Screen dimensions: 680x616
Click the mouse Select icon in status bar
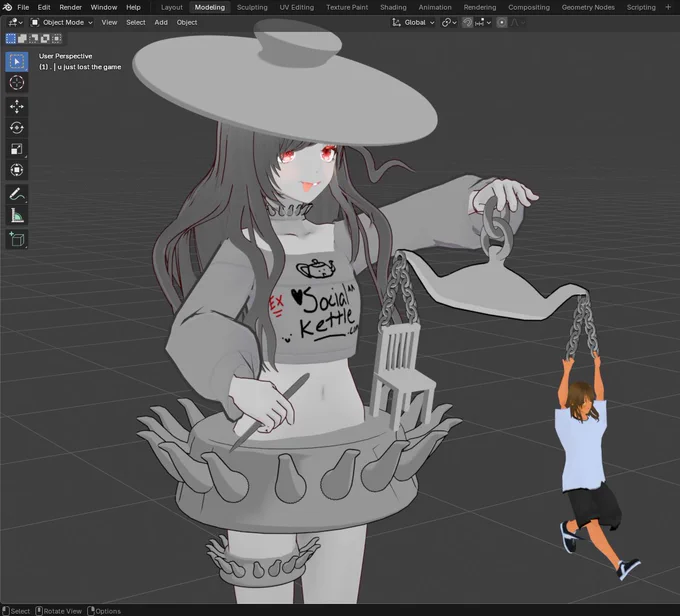(x=5, y=611)
